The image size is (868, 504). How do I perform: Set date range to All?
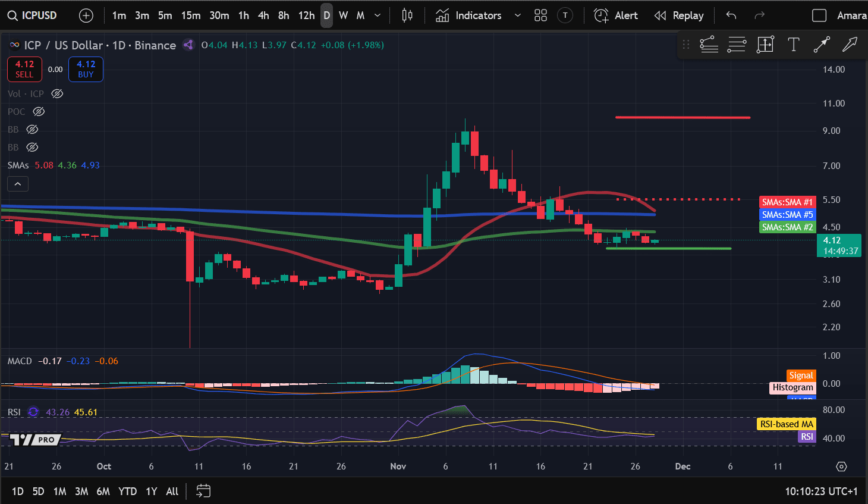[172, 492]
